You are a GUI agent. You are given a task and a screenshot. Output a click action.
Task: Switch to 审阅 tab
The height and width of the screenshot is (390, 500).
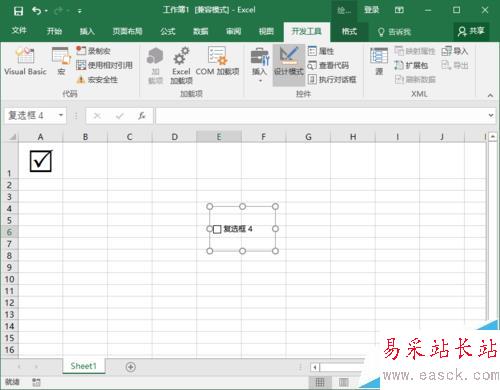pos(233,31)
